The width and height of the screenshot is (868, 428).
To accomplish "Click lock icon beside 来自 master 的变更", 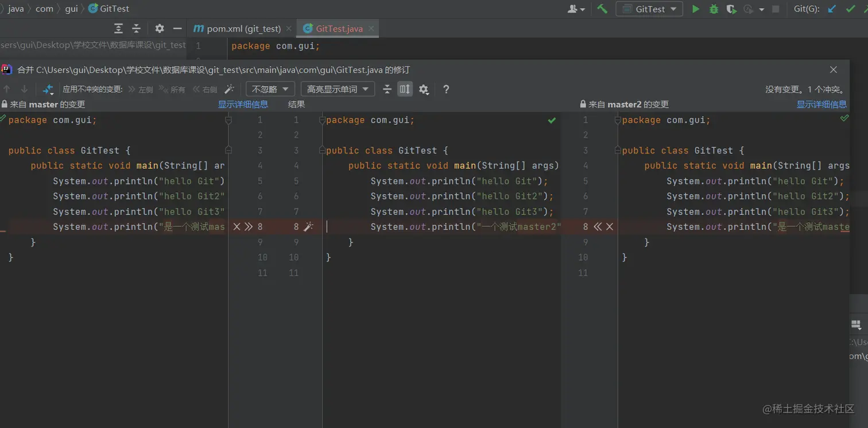I will click(x=5, y=105).
